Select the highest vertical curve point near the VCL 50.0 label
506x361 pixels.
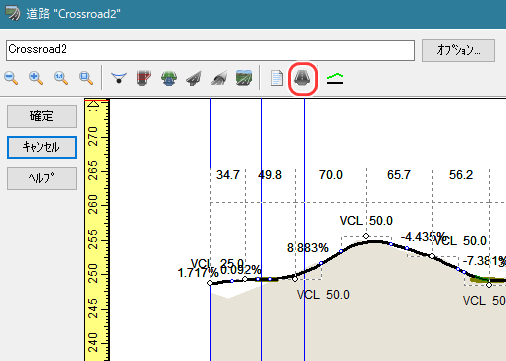point(366,236)
